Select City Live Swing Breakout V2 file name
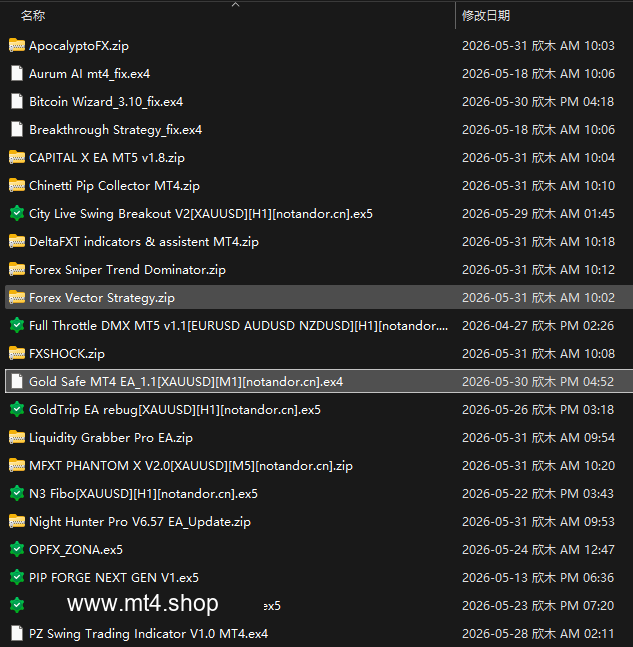Screen dimensions: 633x647 (x=201, y=214)
